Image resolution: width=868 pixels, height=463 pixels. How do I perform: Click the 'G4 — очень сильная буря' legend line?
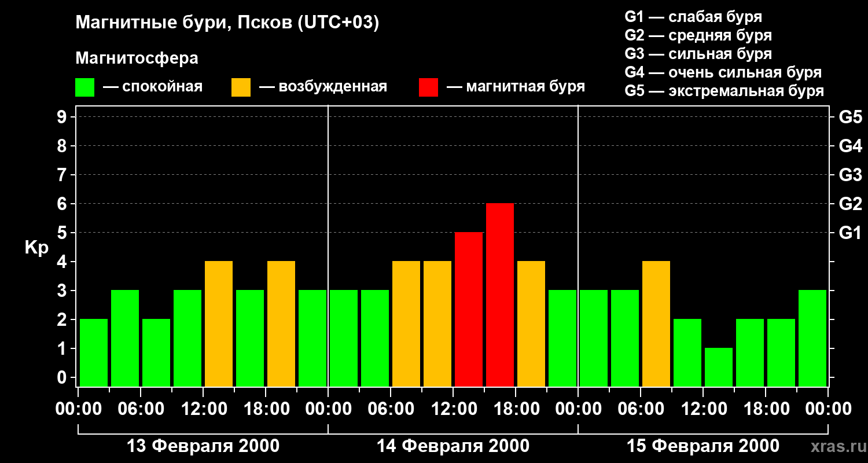723,72
